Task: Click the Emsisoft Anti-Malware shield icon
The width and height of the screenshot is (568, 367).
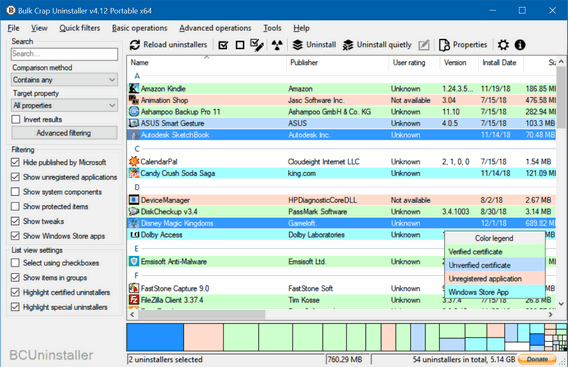Action: pyautogui.click(x=134, y=261)
